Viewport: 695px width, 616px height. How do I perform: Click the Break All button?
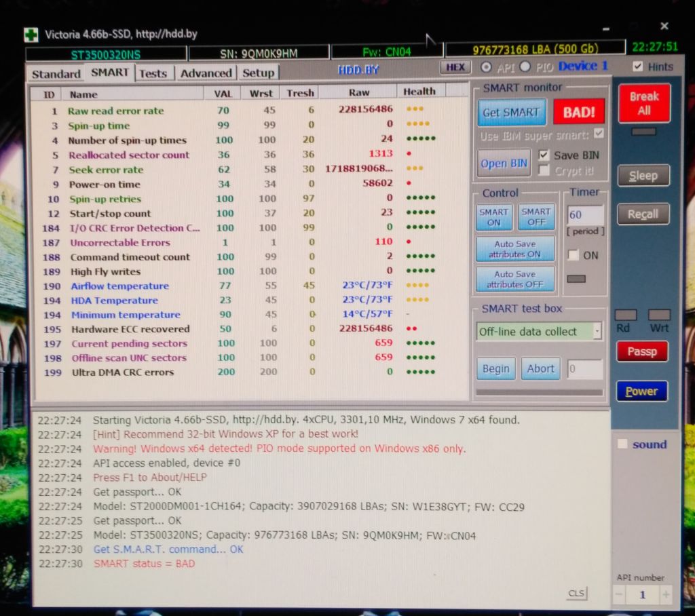(x=644, y=103)
